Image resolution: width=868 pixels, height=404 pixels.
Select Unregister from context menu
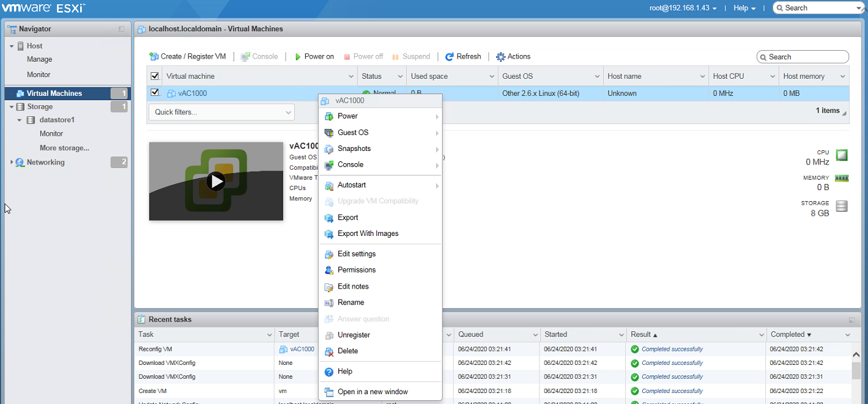[380, 335]
